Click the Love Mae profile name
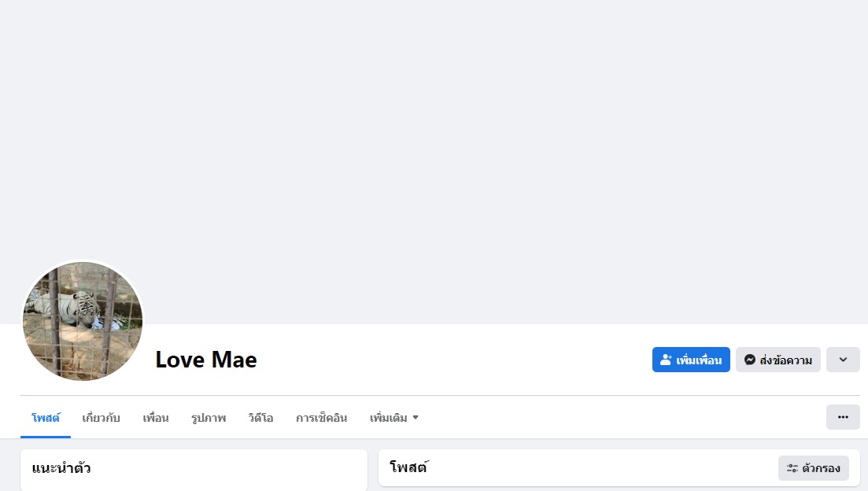 tap(206, 360)
